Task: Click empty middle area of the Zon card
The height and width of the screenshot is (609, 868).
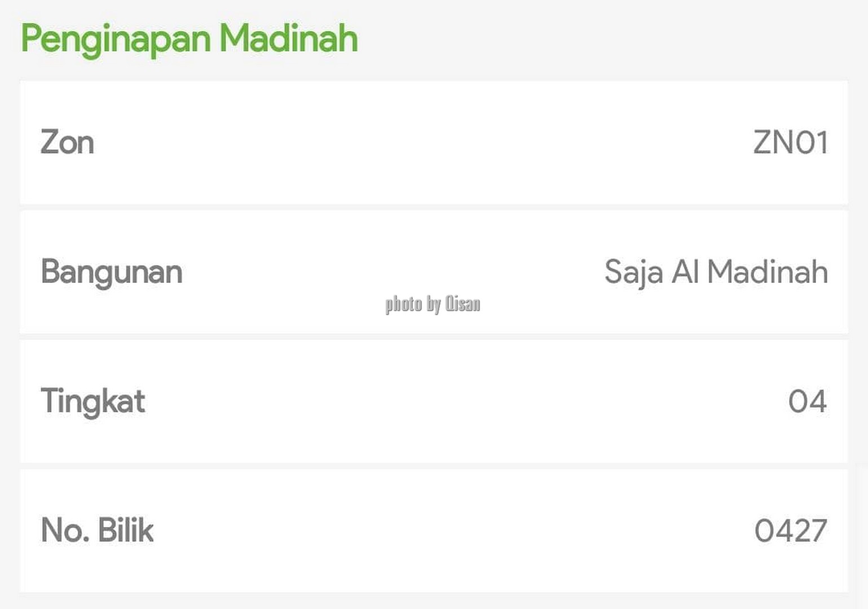Action: (x=434, y=142)
